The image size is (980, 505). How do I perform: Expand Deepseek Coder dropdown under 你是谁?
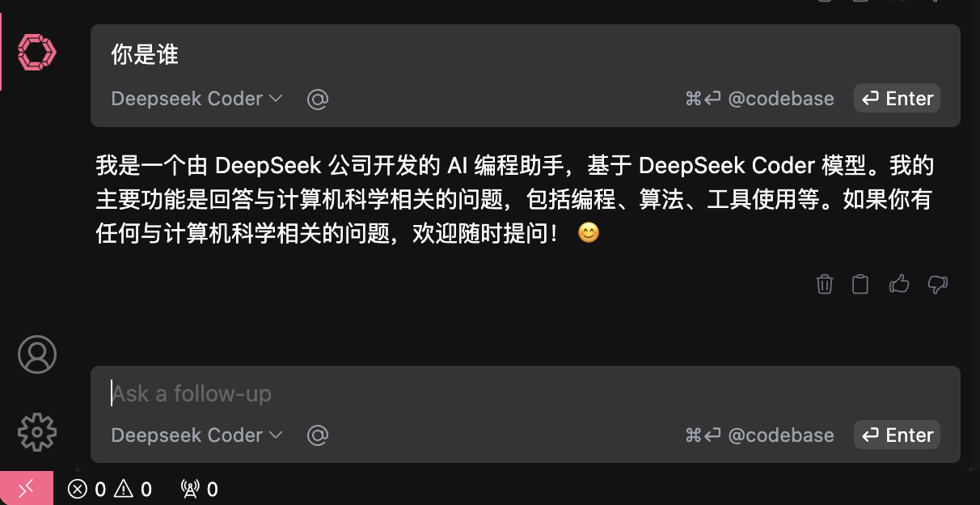[196, 99]
